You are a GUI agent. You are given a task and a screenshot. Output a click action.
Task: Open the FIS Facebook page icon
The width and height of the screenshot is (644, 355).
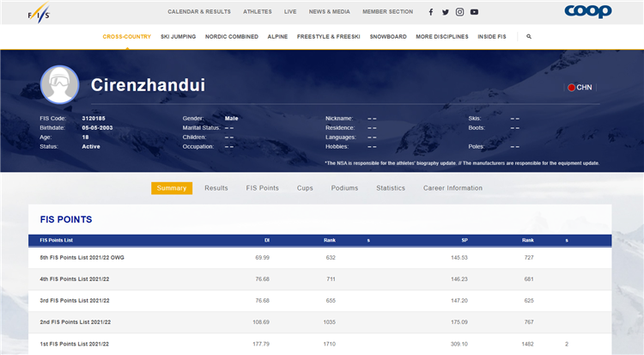[x=431, y=12]
